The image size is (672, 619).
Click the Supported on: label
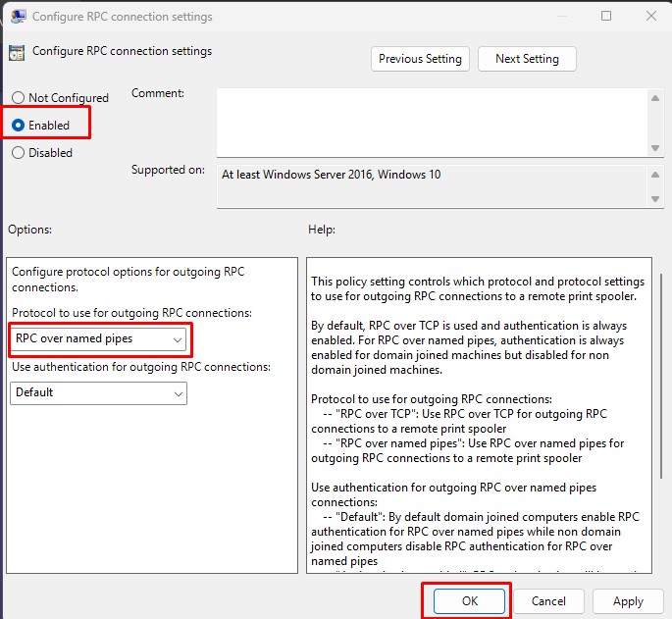click(168, 170)
